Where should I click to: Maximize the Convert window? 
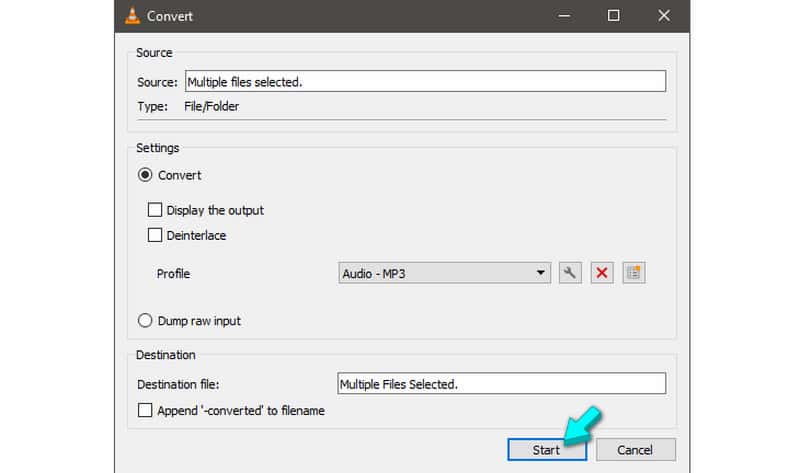[614, 16]
